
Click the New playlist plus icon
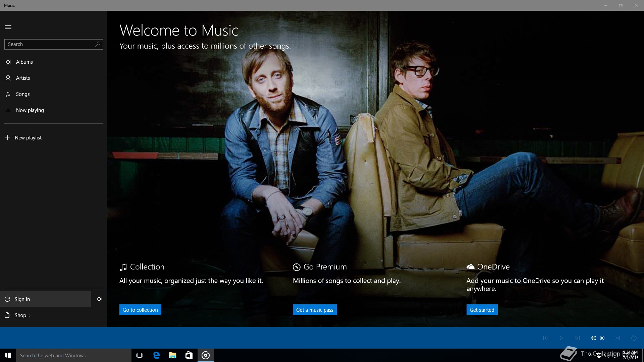click(x=7, y=137)
